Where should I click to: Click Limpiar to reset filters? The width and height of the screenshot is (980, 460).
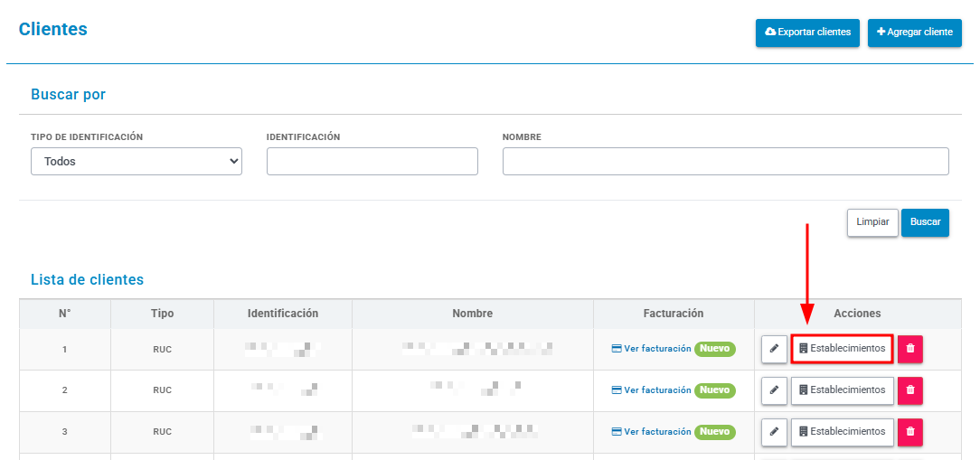point(872,222)
